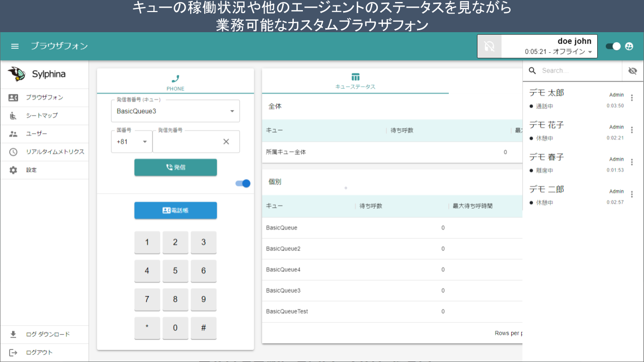The width and height of the screenshot is (644, 362).
Task: Open the three-dot menu for デモ 二郎
Action: coord(632,194)
